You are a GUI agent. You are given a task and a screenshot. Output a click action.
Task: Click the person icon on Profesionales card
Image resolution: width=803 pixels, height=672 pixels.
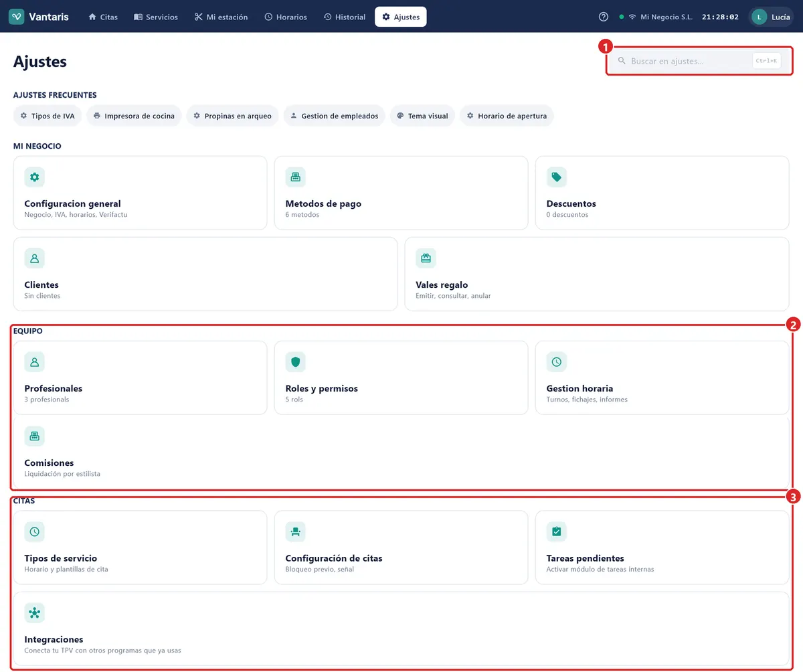coord(35,362)
